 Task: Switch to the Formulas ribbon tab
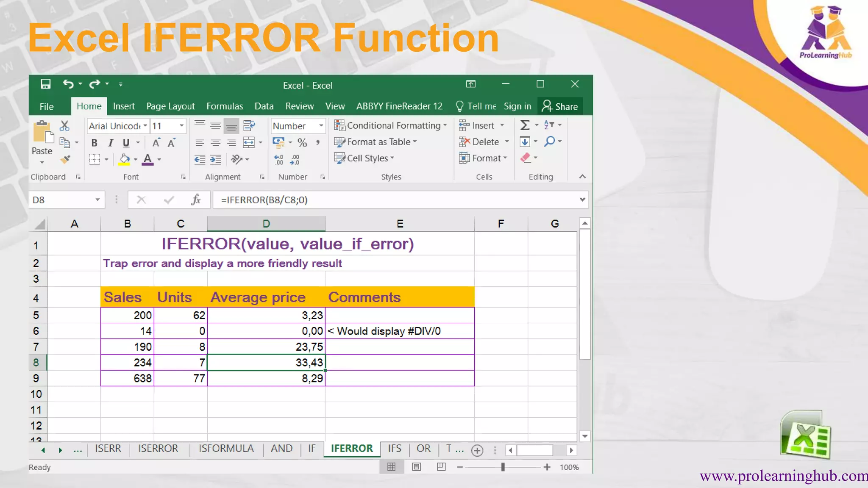point(225,106)
